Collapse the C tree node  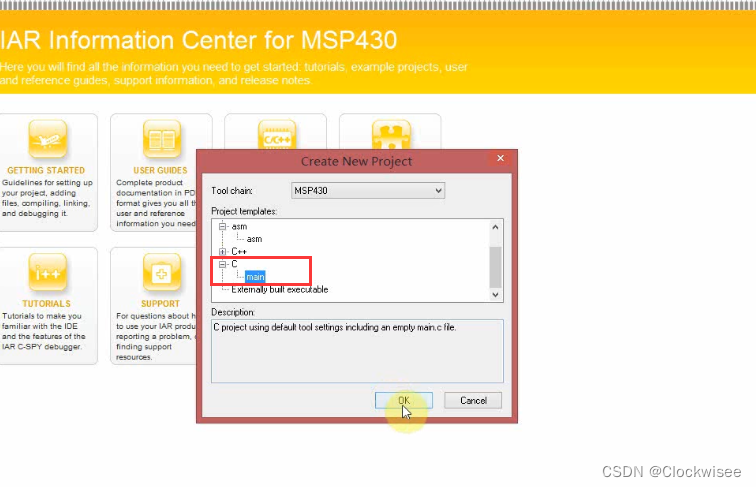222,264
